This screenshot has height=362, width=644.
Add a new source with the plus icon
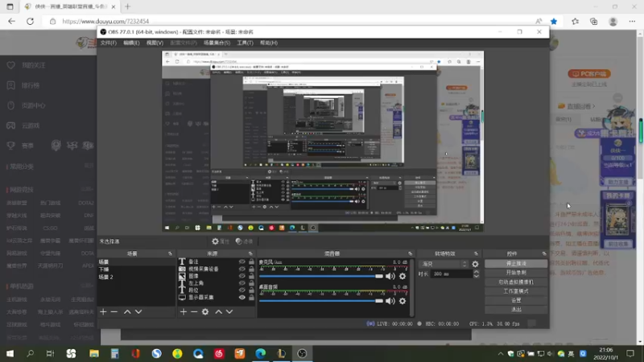pyautogui.click(x=184, y=312)
